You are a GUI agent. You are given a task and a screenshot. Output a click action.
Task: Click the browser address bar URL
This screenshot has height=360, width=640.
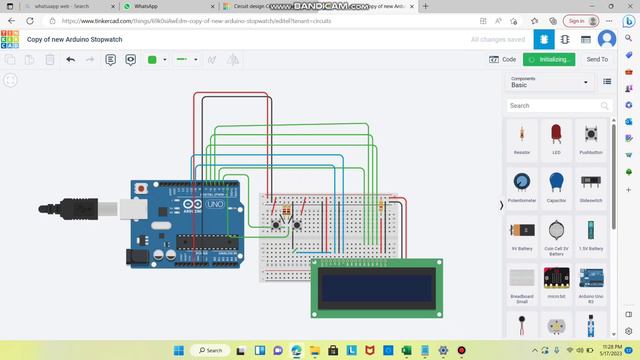click(196, 21)
